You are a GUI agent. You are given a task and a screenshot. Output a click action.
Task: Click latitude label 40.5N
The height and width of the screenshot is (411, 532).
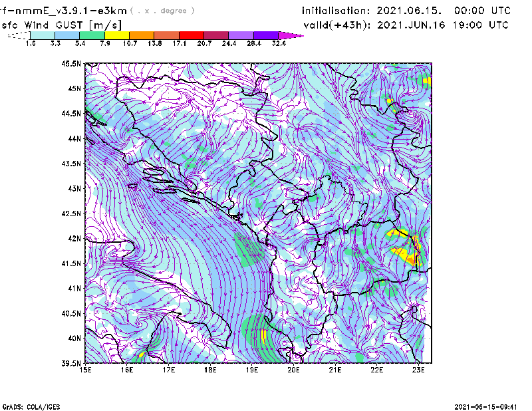(x=71, y=313)
